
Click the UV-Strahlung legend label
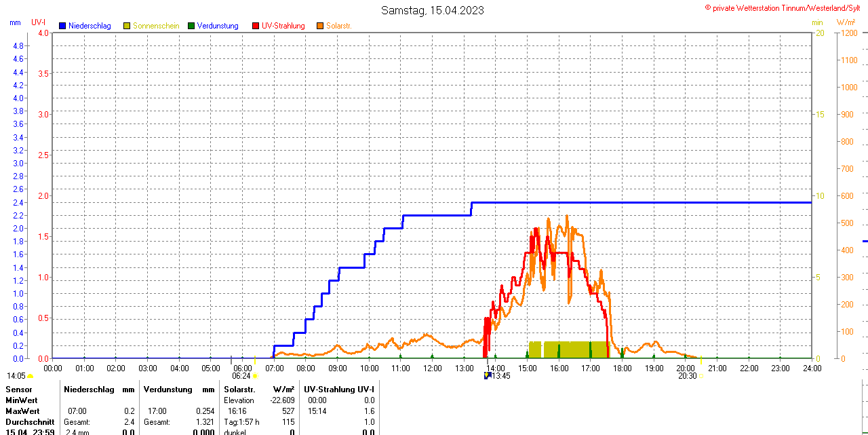(283, 26)
